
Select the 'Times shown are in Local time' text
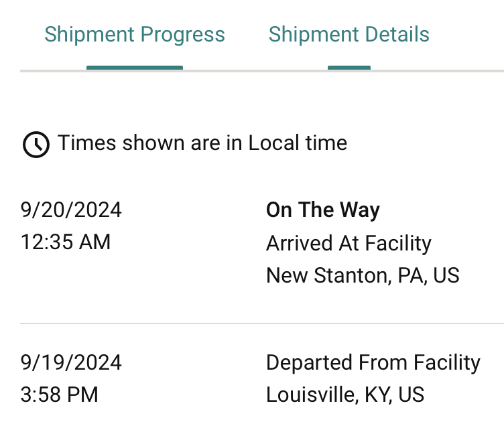[x=202, y=143]
